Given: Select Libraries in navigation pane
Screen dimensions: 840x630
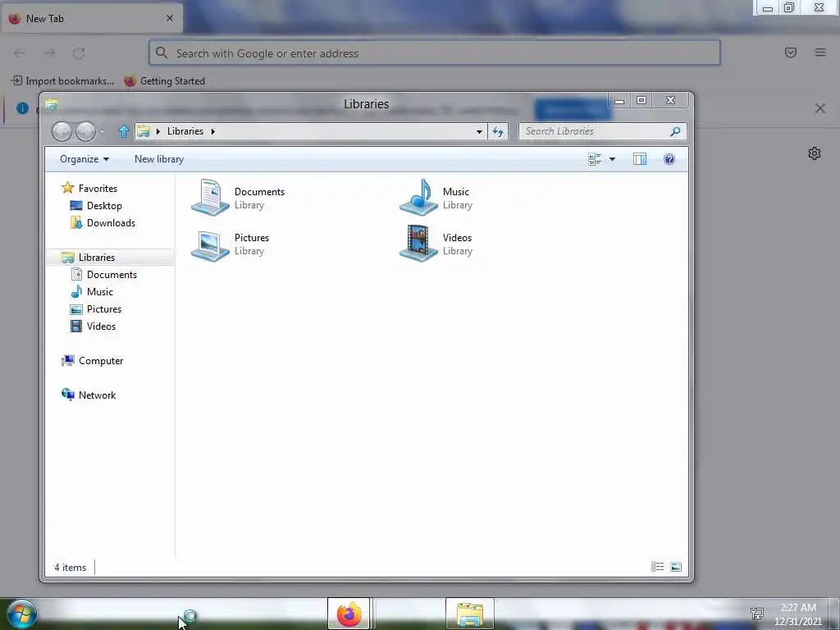Looking at the screenshot, I should pos(97,257).
